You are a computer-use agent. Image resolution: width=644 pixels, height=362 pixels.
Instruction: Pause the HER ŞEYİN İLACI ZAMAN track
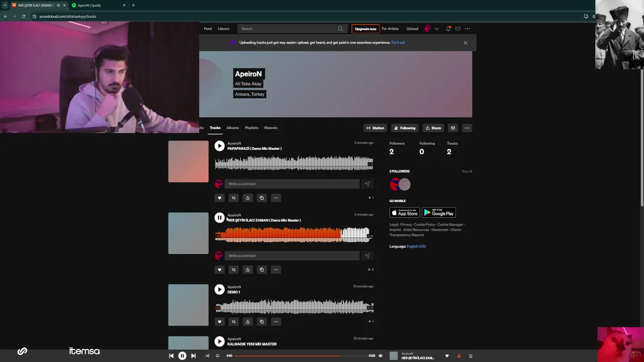(219, 218)
